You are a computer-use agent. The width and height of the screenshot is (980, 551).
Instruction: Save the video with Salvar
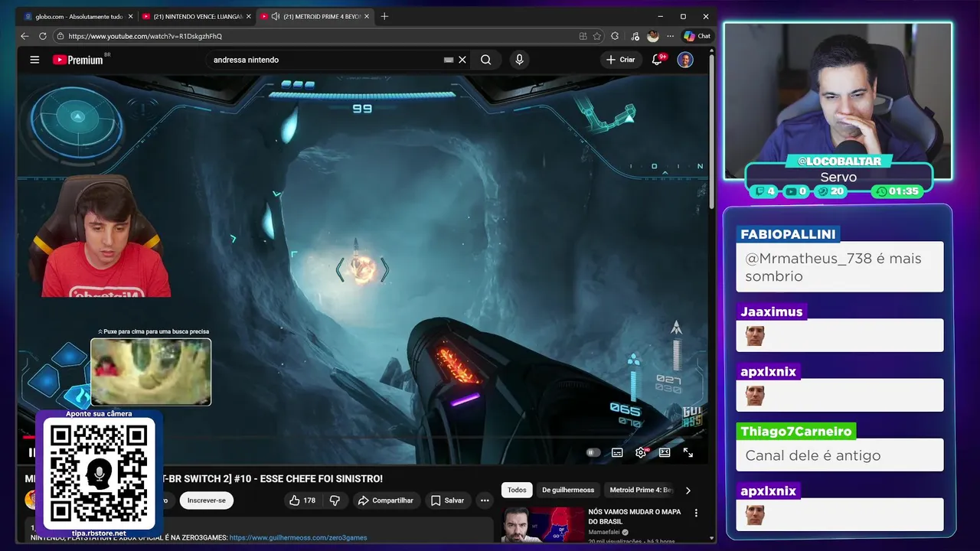click(x=447, y=500)
